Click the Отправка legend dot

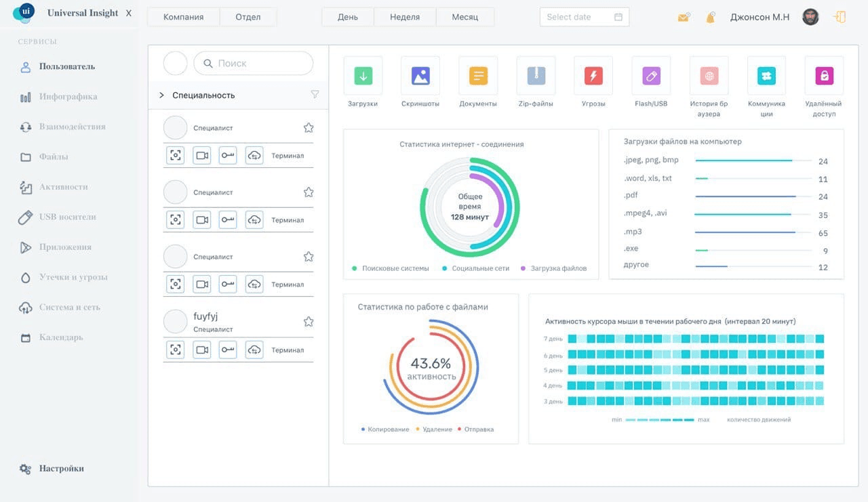(x=459, y=430)
